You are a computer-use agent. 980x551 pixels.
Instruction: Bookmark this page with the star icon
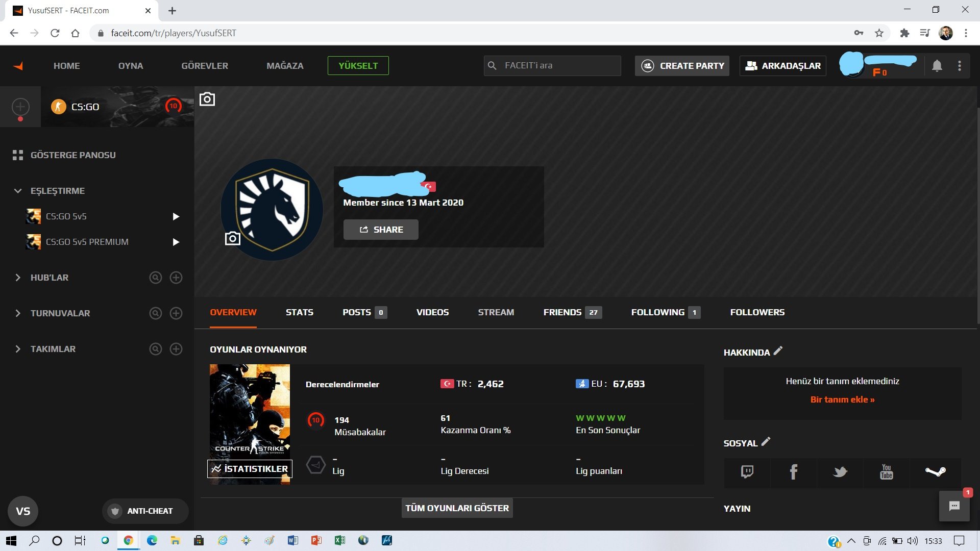(879, 33)
